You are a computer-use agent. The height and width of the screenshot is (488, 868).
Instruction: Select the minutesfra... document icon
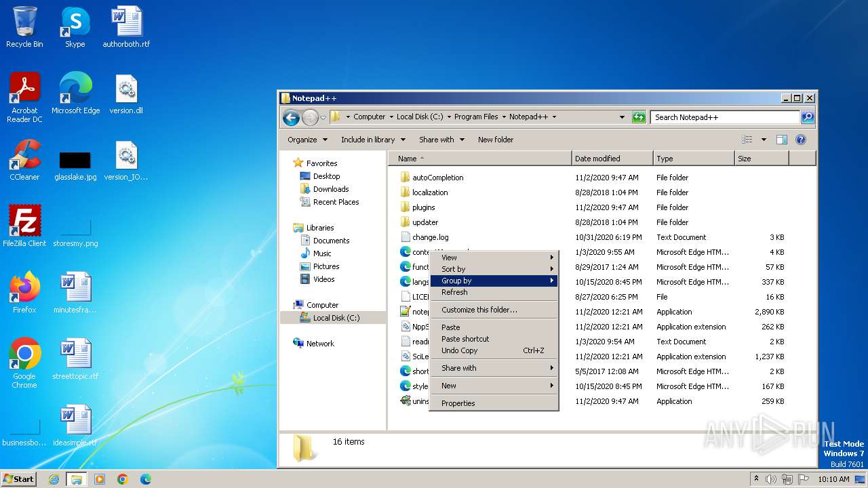[75, 292]
